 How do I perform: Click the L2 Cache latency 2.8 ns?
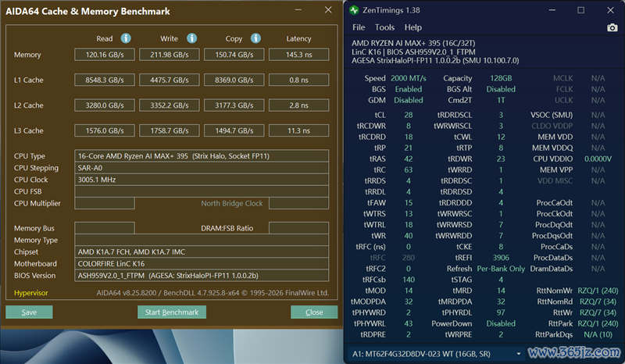pyautogui.click(x=299, y=105)
